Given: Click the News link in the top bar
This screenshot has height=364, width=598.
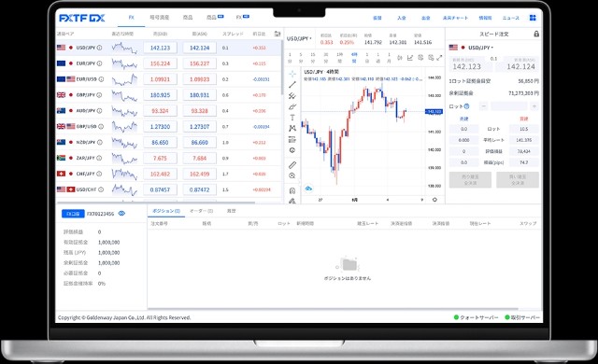Looking at the screenshot, I should coord(511,18).
